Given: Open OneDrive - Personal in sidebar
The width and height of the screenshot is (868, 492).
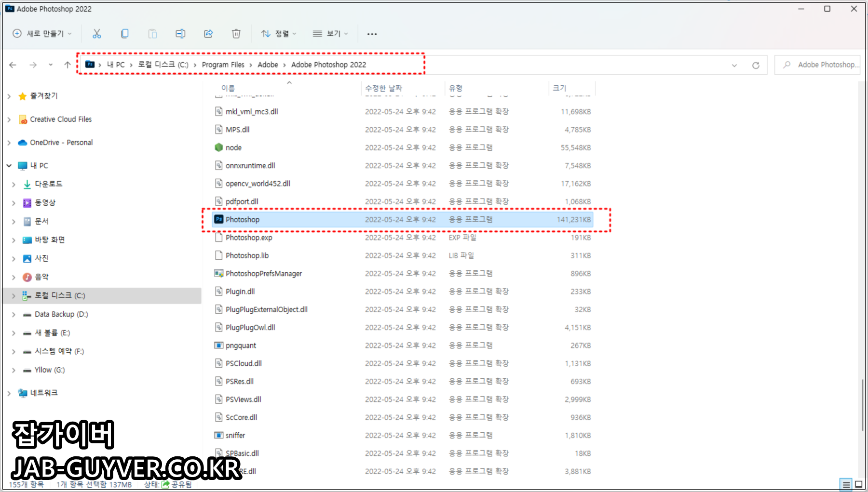Looking at the screenshot, I should [x=61, y=142].
